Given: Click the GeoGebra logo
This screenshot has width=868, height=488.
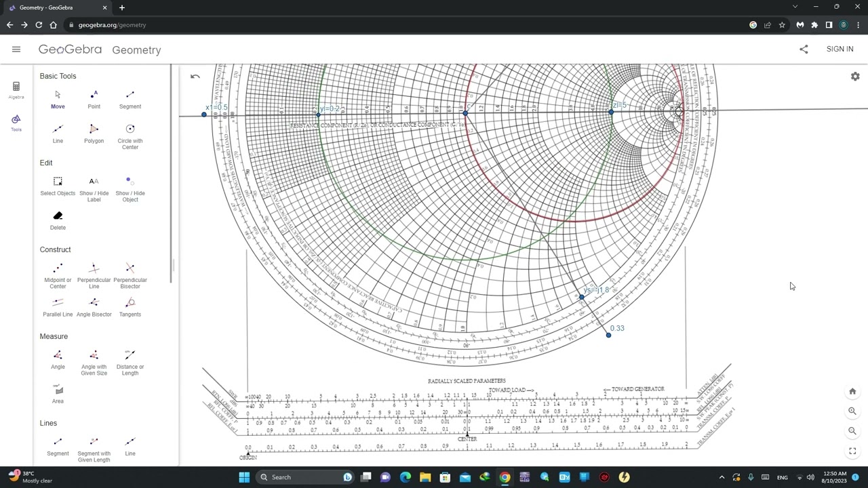Looking at the screenshot, I should (x=70, y=49).
